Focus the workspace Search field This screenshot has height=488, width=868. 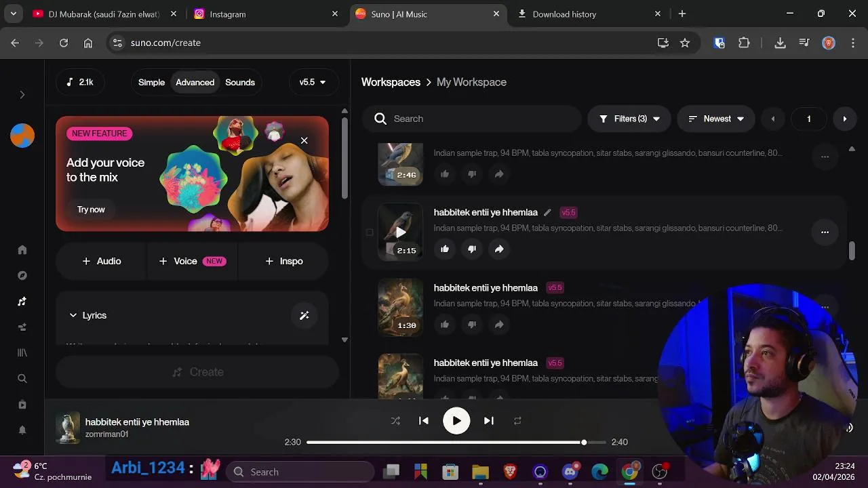pyautogui.click(x=472, y=119)
